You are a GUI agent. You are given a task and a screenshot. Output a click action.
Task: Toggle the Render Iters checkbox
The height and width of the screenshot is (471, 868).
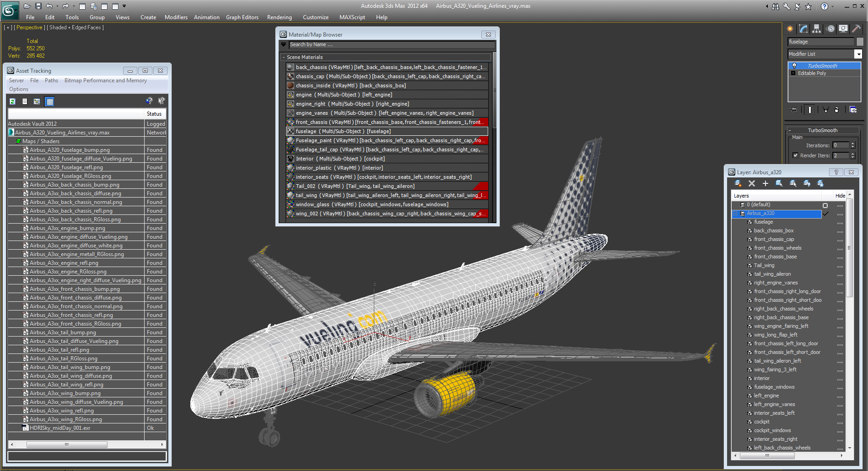point(795,155)
